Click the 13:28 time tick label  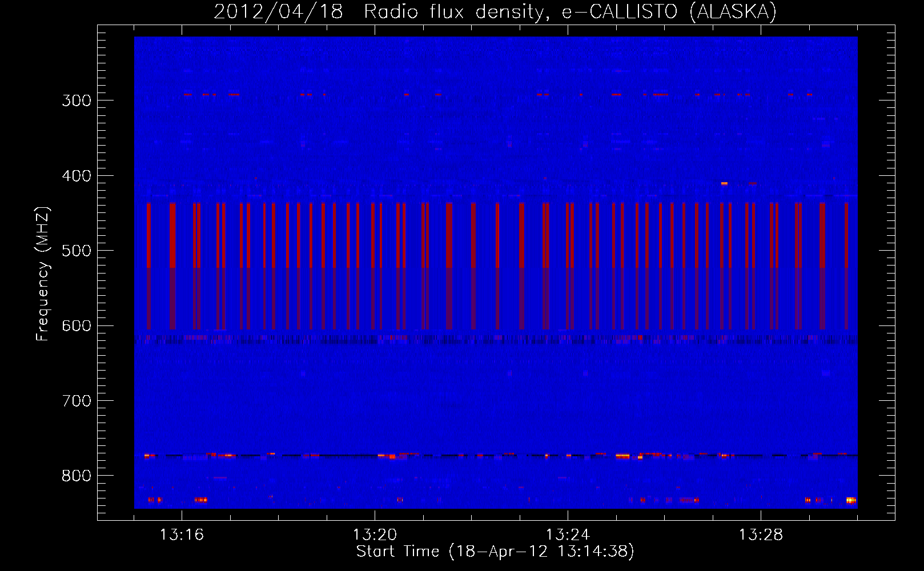761,535
